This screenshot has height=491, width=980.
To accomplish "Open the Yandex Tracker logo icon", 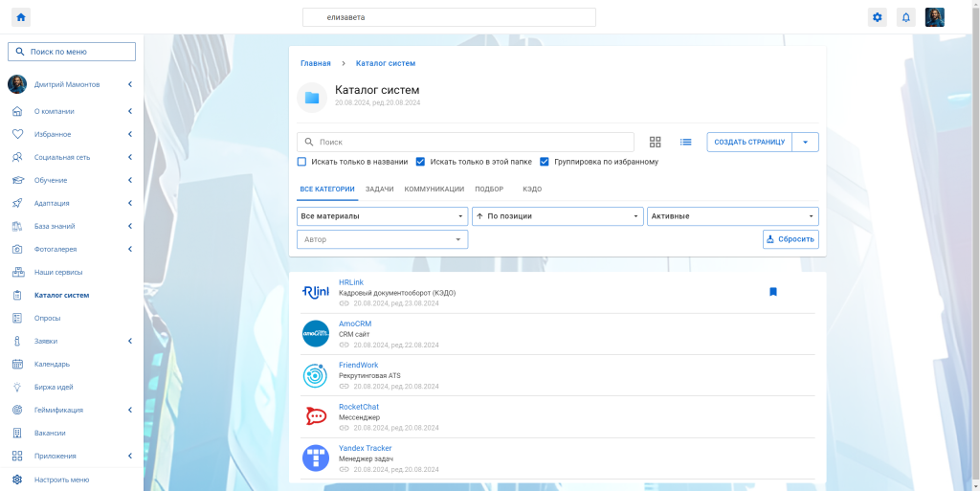I will [x=315, y=458].
